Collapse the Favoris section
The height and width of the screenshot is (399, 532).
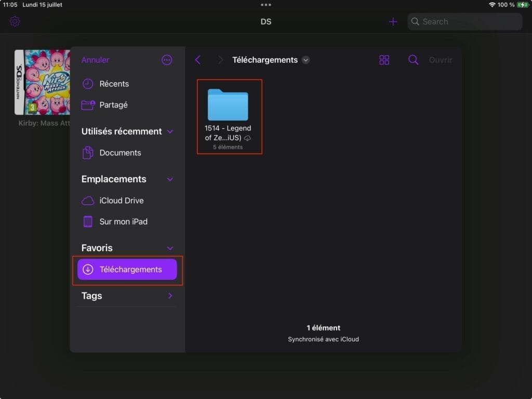170,248
